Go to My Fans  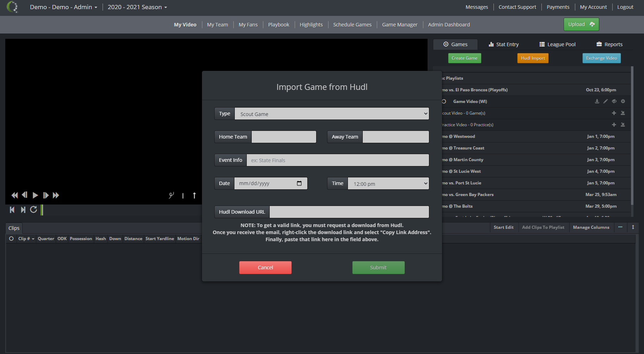coord(248,25)
